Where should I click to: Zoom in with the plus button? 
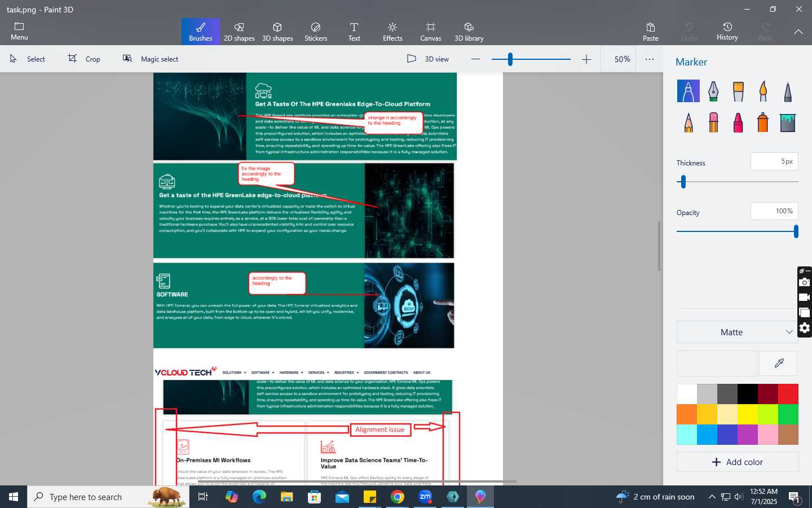(586, 59)
